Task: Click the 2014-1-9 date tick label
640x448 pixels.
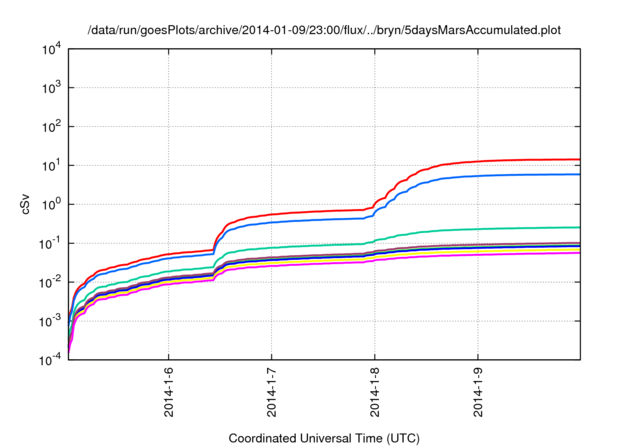Action: (x=478, y=392)
